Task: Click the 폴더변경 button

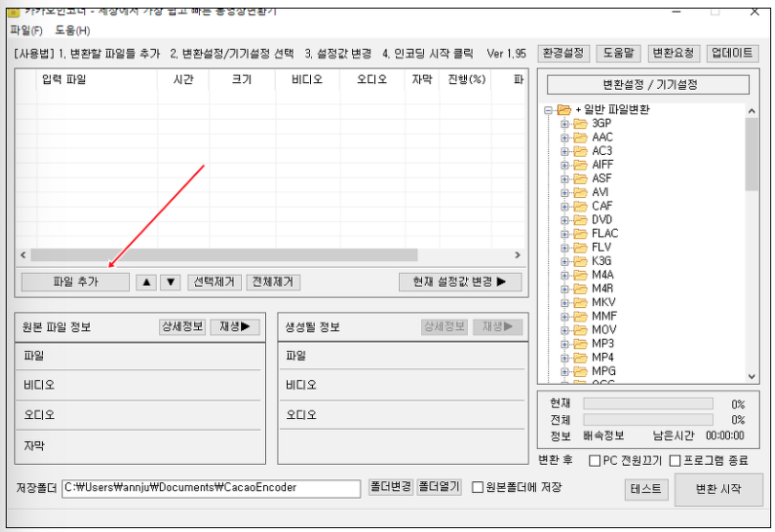Action: [x=391, y=487]
